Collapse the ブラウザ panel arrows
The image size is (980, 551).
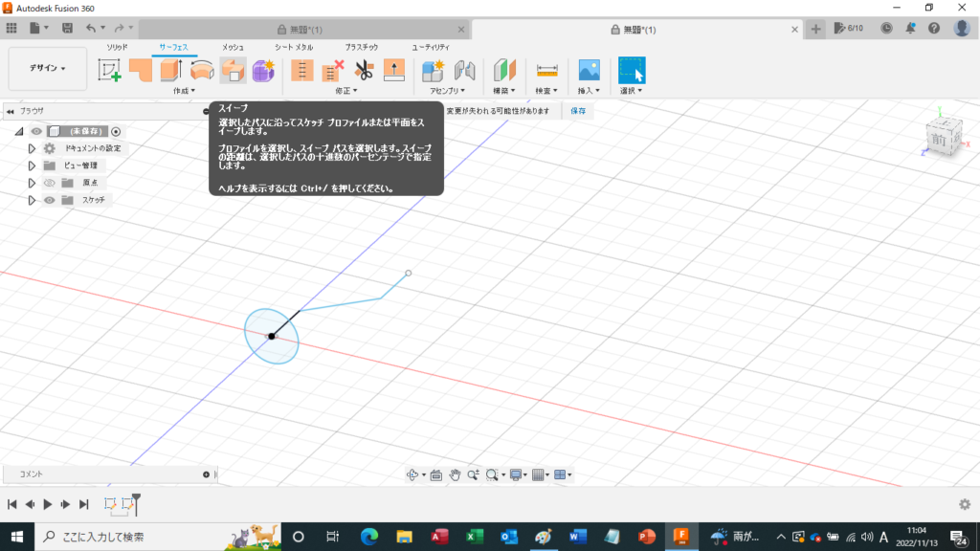[10, 111]
